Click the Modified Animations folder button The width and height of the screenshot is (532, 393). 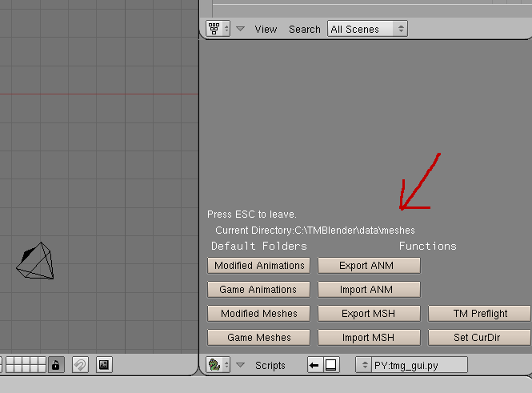tap(259, 266)
